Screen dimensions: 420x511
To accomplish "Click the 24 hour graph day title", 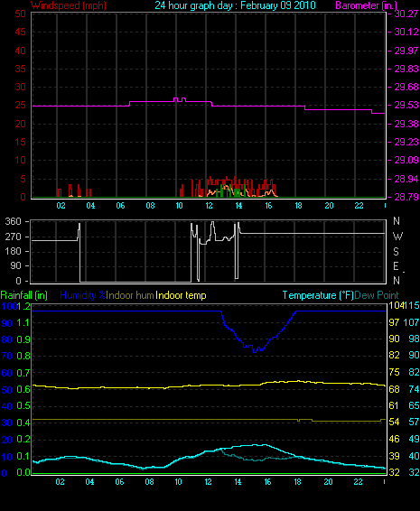I will (235, 5).
